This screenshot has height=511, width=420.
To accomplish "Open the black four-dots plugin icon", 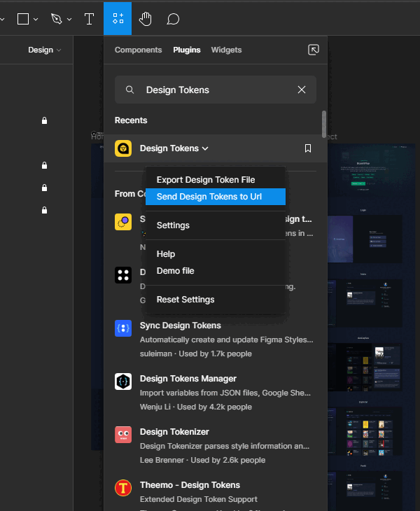I will tap(123, 275).
